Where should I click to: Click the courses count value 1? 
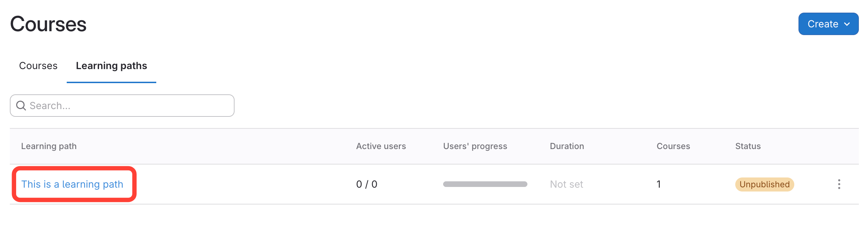(x=659, y=184)
